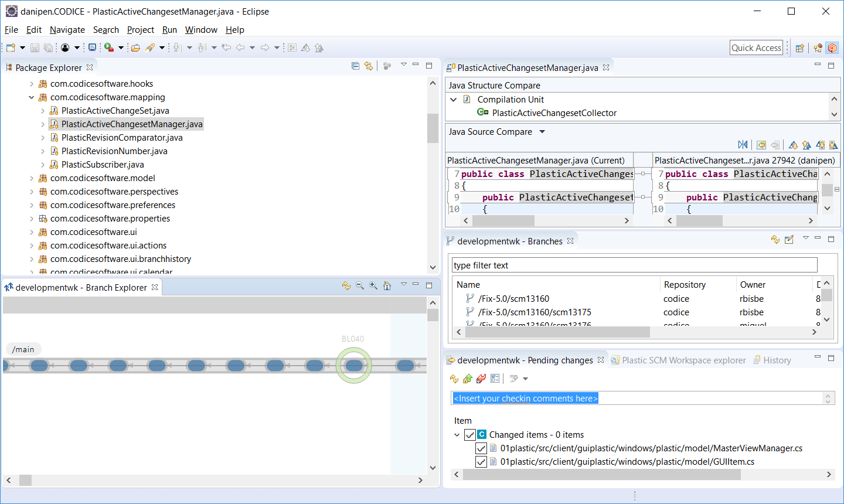Zoom in in Branch Explorer

[x=373, y=285]
